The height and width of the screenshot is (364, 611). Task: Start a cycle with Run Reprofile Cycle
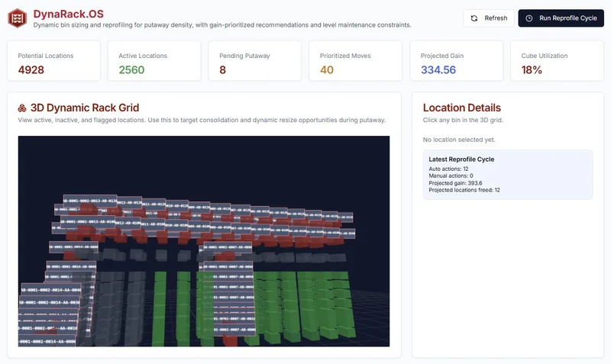[x=561, y=18]
